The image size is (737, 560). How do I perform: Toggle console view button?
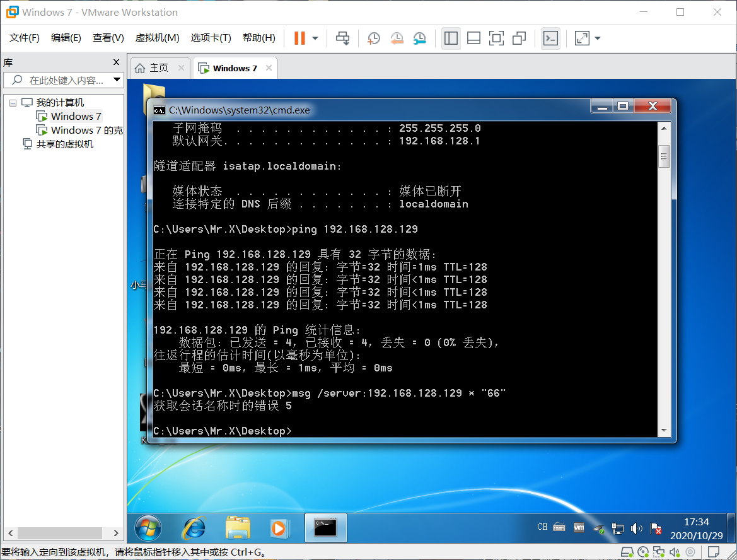pyautogui.click(x=550, y=38)
